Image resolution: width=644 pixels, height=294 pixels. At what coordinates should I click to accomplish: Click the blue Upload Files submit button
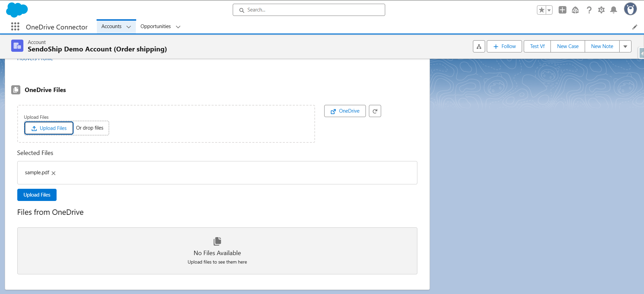pyautogui.click(x=37, y=195)
